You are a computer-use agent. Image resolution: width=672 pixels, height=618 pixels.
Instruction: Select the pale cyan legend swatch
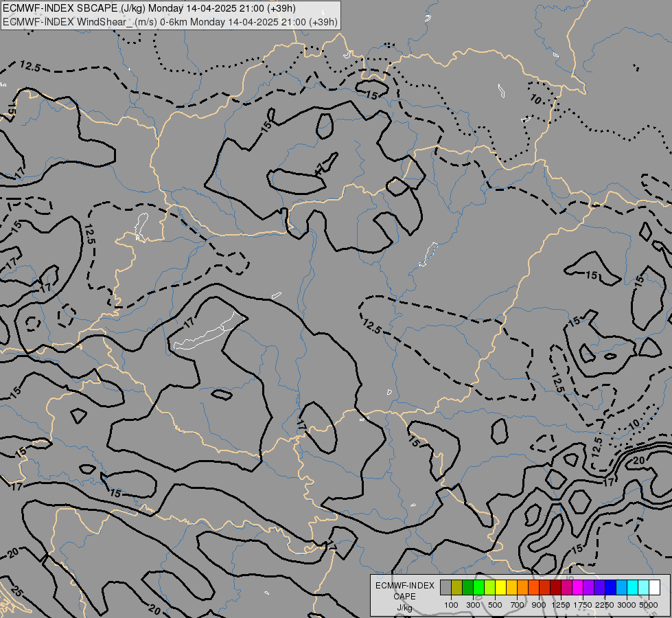tap(644, 588)
